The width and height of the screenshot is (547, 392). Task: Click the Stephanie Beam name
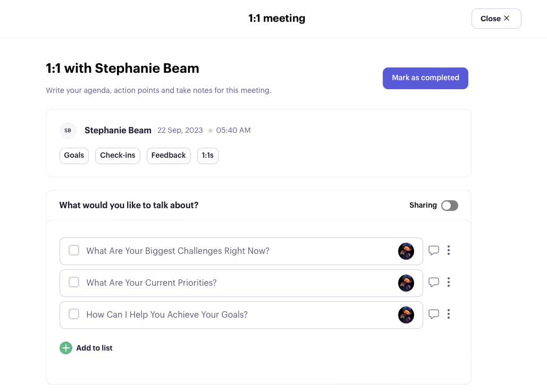(x=118, y=130)
